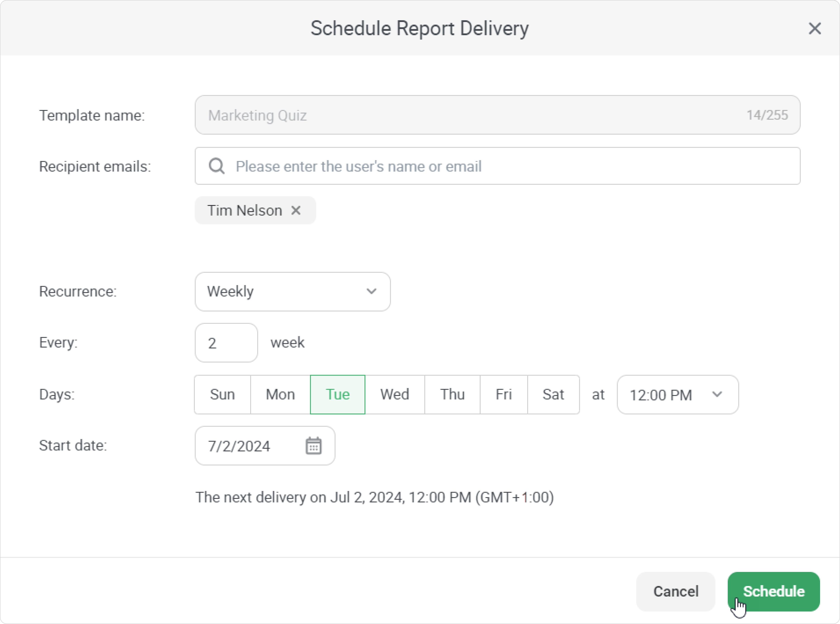The image size is (840, 624).
Task: Toggle Friday delivery day
Action: [504, 394]
